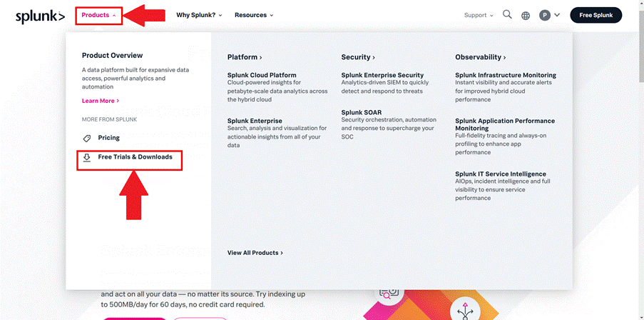Select Splunk Cloud Platform
This screenshot has height=320, width=644.
[262, 75]
